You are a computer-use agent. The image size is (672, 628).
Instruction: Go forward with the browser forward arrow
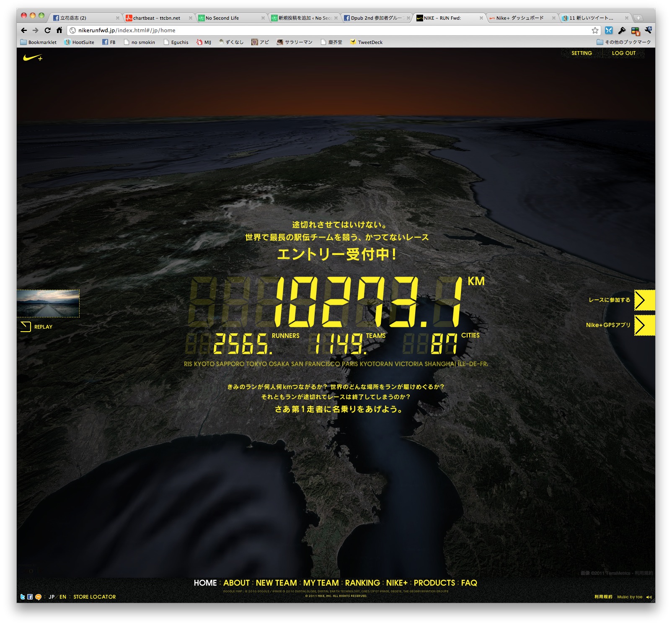click(36, 30)
